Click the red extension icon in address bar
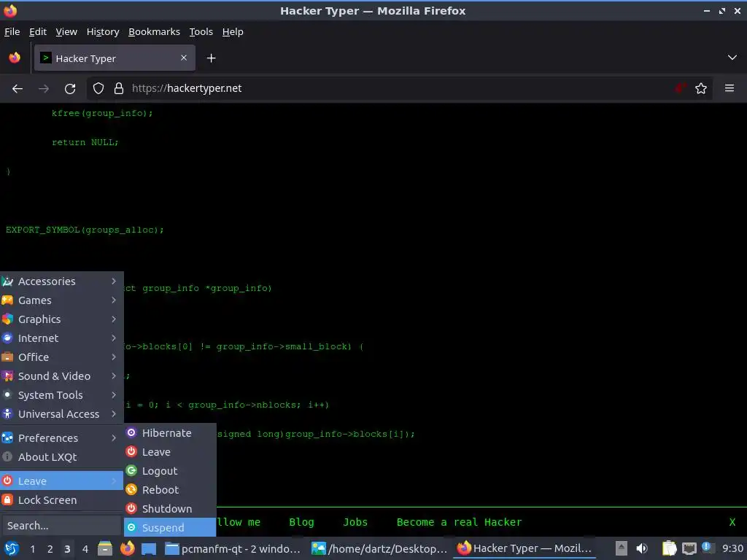 pyautogui.click(x=680, y=88)
